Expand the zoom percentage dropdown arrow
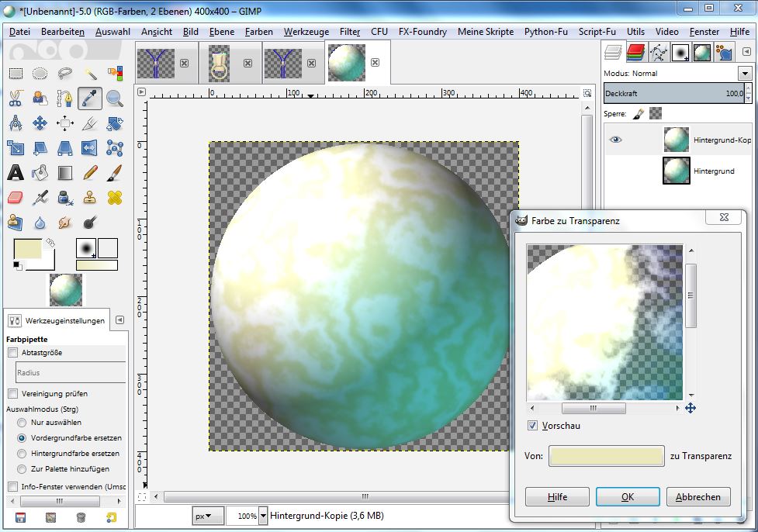758x532 pixels. click(x=263, y=516)
